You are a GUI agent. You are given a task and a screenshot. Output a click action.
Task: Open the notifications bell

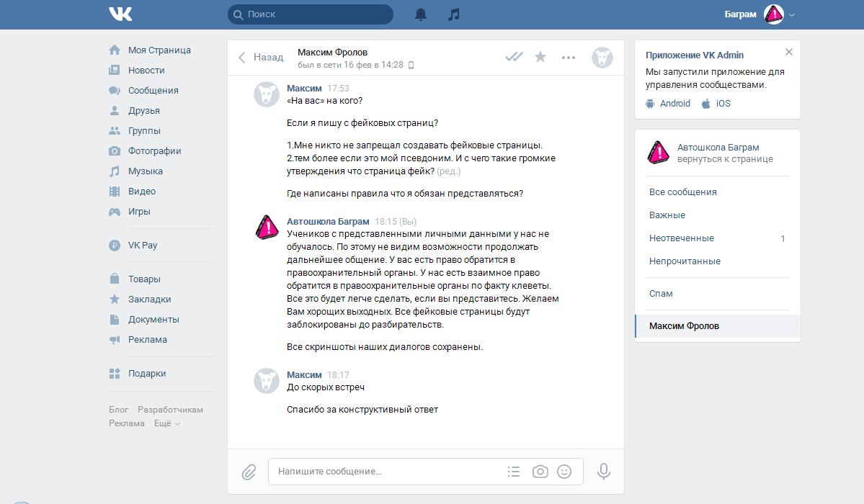pos(421,14)
